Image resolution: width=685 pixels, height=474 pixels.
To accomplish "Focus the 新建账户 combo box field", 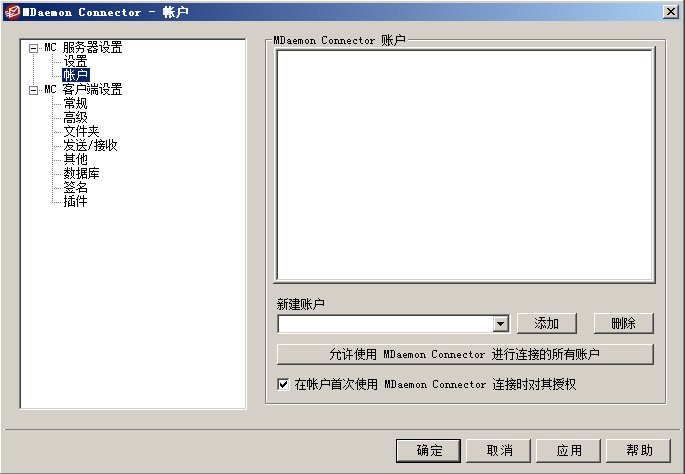I will coord(386,324).
